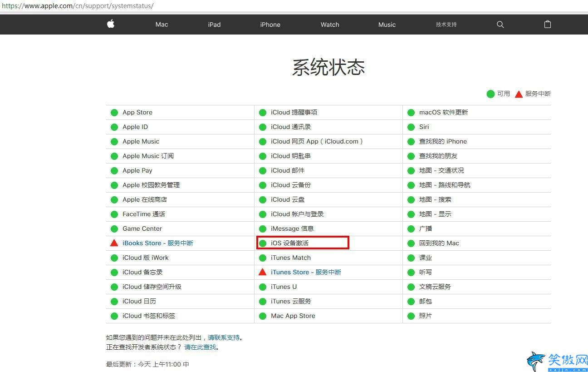Click the 地图 - 搜索 text

click(x=435, y=199)
